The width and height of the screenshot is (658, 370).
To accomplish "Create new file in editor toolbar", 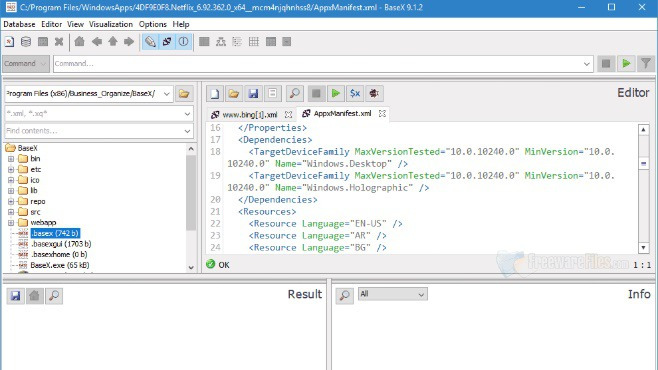I will (x=215, y=94).
